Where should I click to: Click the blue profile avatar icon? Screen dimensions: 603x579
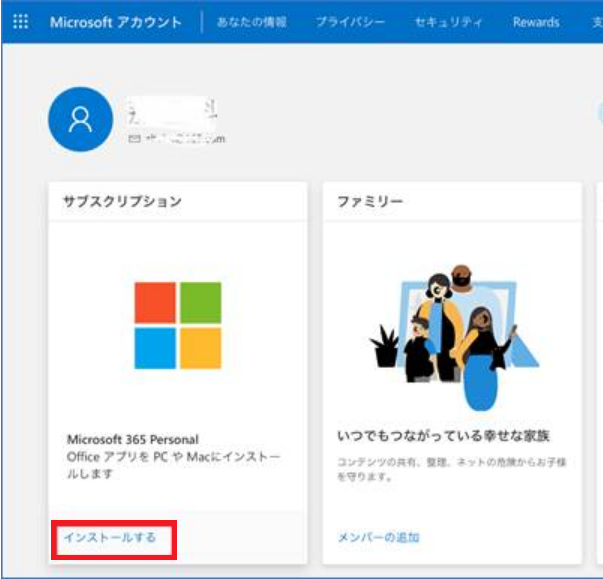(x=81, y=119)
